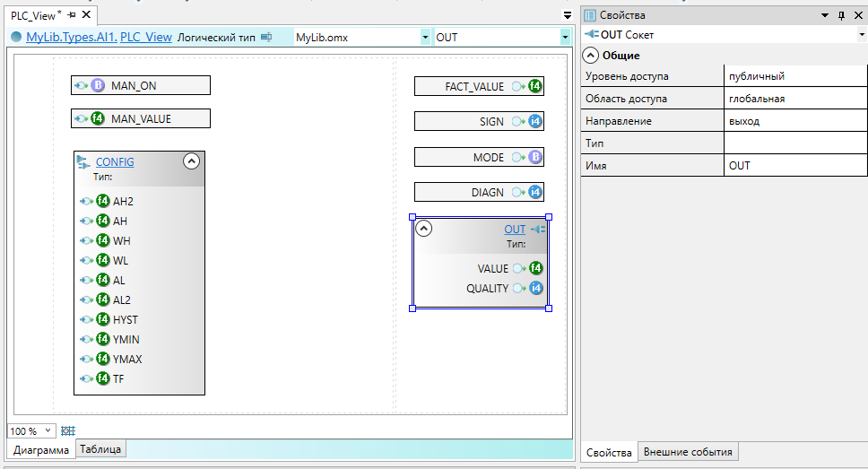Click the boolean icon beside MODE output
The image size is (868, 469).
(535, 157)
